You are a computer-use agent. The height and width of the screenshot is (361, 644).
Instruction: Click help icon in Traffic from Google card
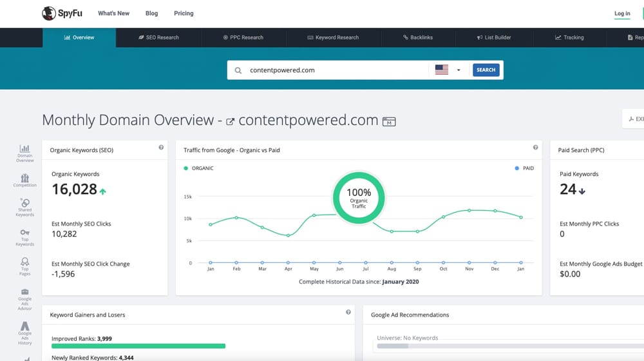(x=535, y=147)
